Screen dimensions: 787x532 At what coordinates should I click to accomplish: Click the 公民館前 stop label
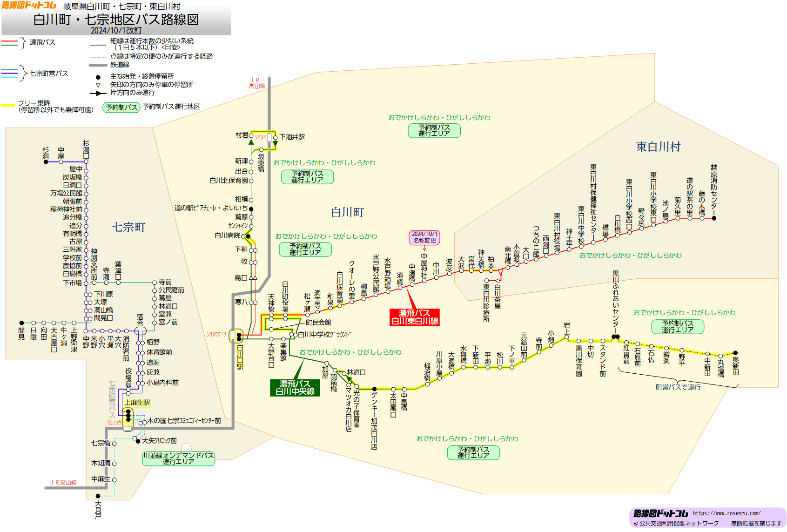pyautogui.click(x=171, y=290)
